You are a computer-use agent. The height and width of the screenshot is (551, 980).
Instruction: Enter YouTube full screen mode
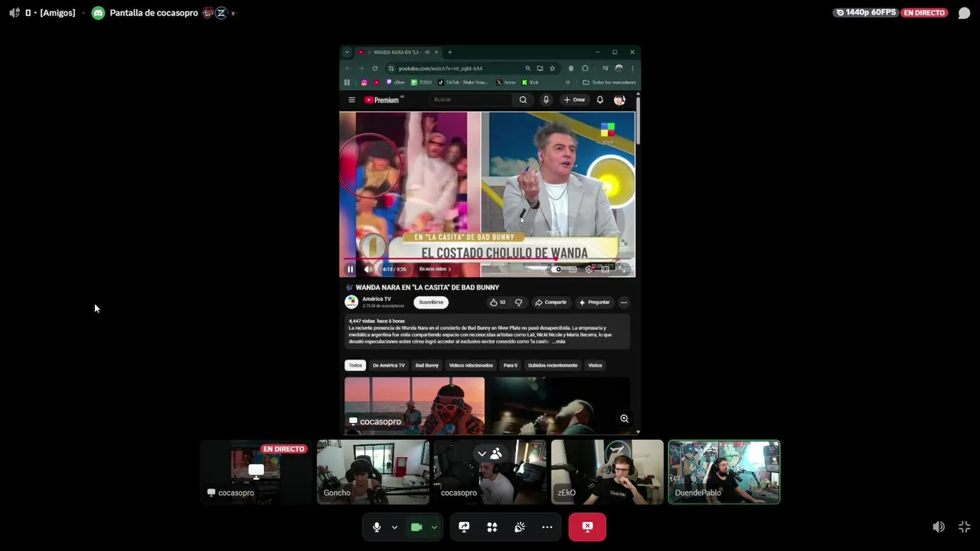622,269
